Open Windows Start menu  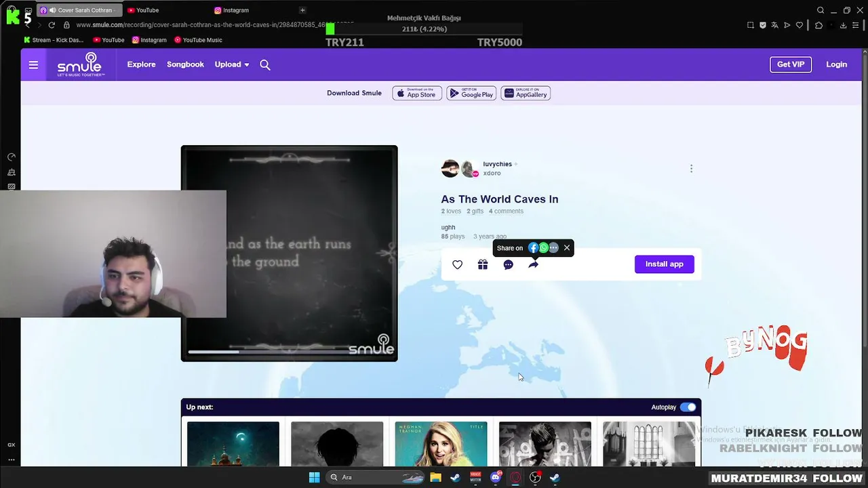point(314,477)
